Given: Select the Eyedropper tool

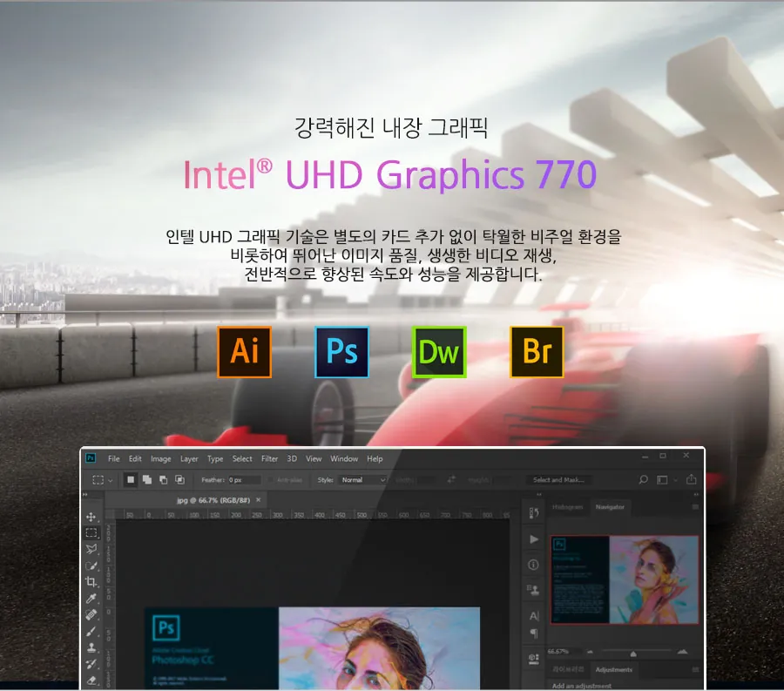Looking at the screenshot, I should pyautogui.click(x=91, y=599).
